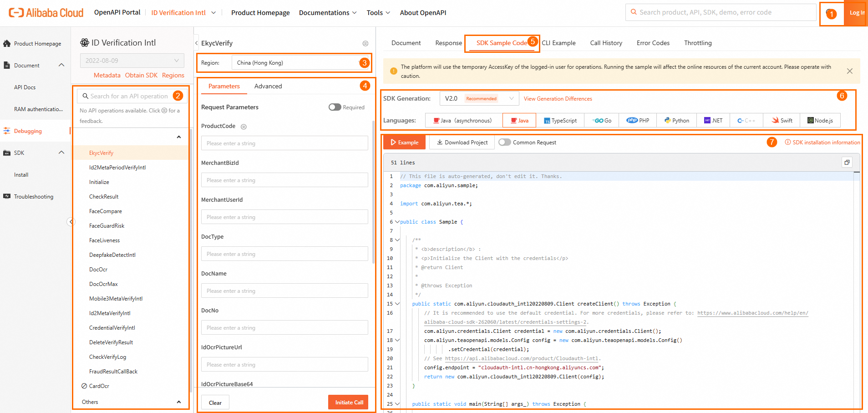This screenshot has height=413, width=868.
Task: Collapse the Others API group
Action: 179,402
